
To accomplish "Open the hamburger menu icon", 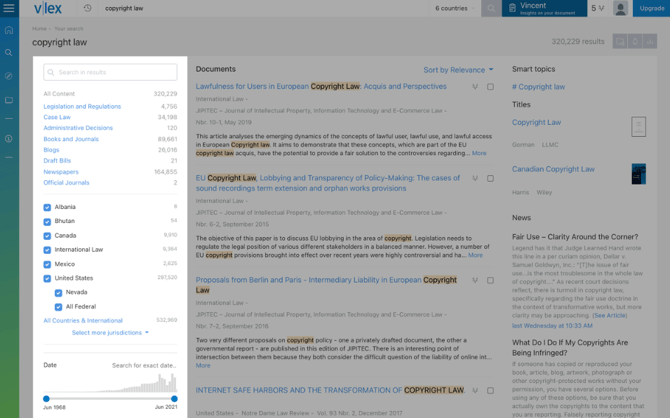I will pyautogui.click(x=9, y=8).
